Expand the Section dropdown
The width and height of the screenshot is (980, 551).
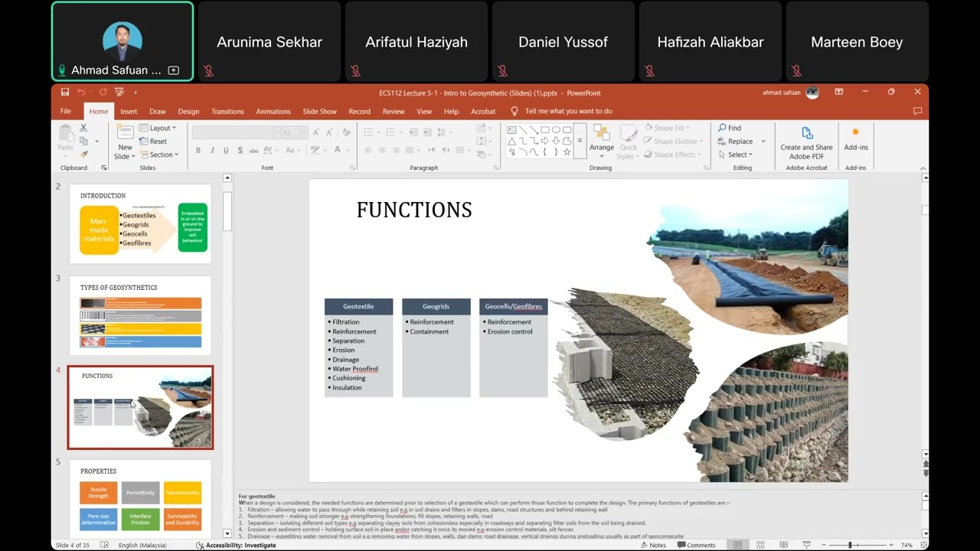(x=158, y=155)
